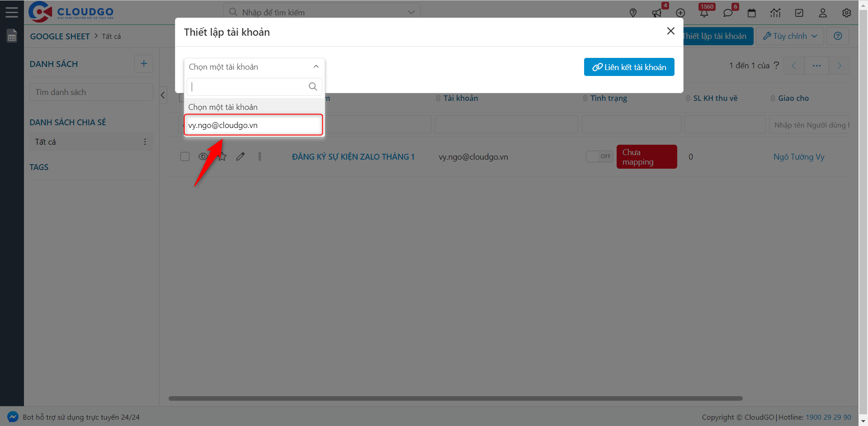Click the pencil edit icon in row
This screenshot has width=868, height=426.
pyautogui.click(x=241, y=156)
